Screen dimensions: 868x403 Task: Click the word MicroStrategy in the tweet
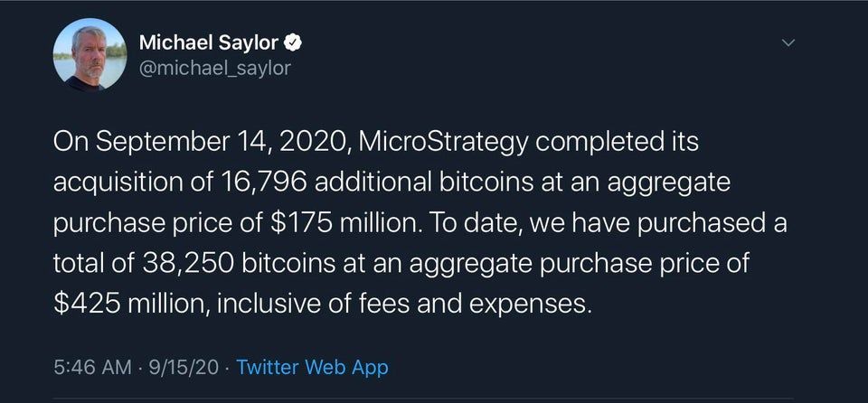[443, 144]
